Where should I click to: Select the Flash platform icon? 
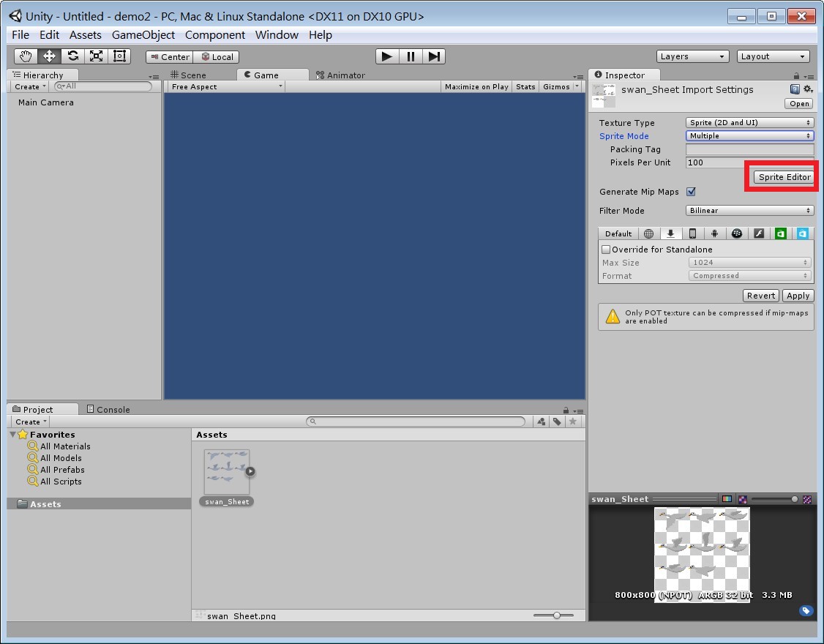click(x=759, y=234)
